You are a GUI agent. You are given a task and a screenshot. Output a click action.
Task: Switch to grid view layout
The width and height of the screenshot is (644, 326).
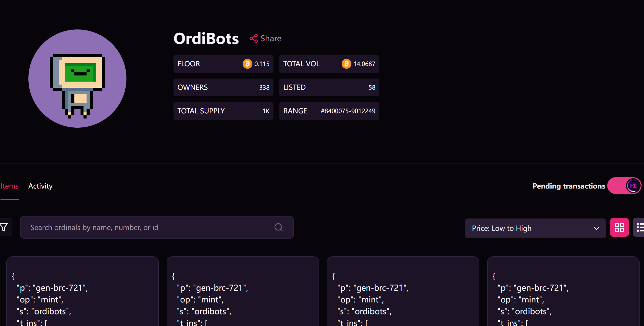tap(619, 227)
